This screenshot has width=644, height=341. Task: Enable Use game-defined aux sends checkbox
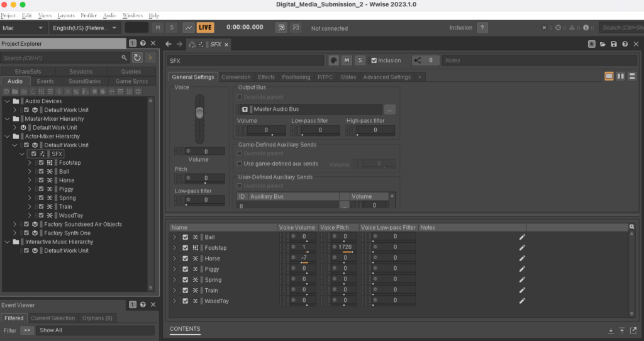(239, 164)
